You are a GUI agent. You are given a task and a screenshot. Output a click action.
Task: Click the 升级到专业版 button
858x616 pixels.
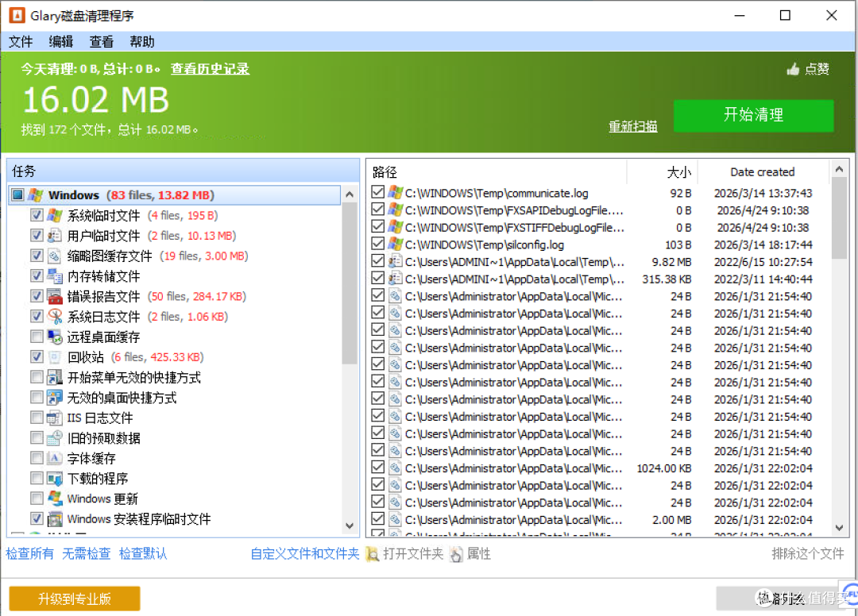75,599
